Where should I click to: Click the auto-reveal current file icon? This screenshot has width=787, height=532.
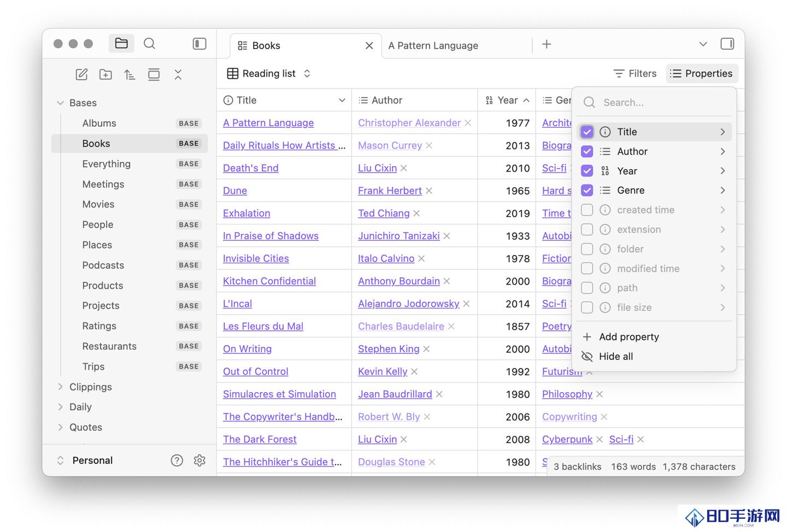[154, 74]
